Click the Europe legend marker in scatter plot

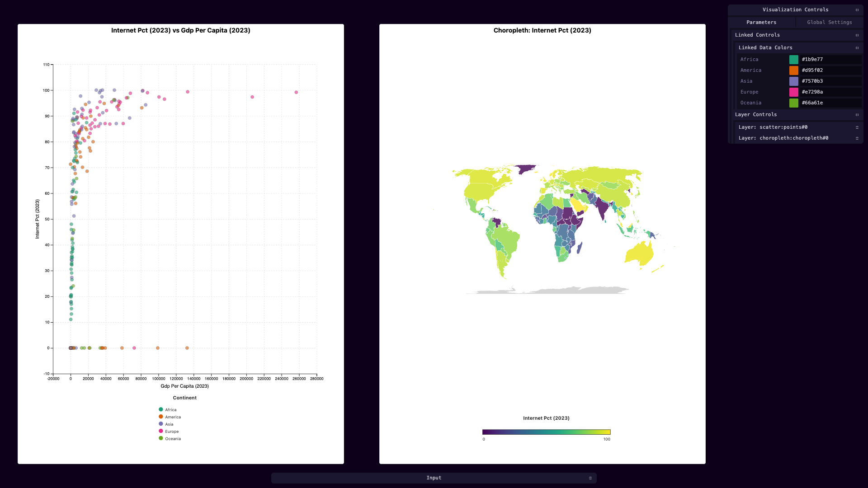point(160,431)
